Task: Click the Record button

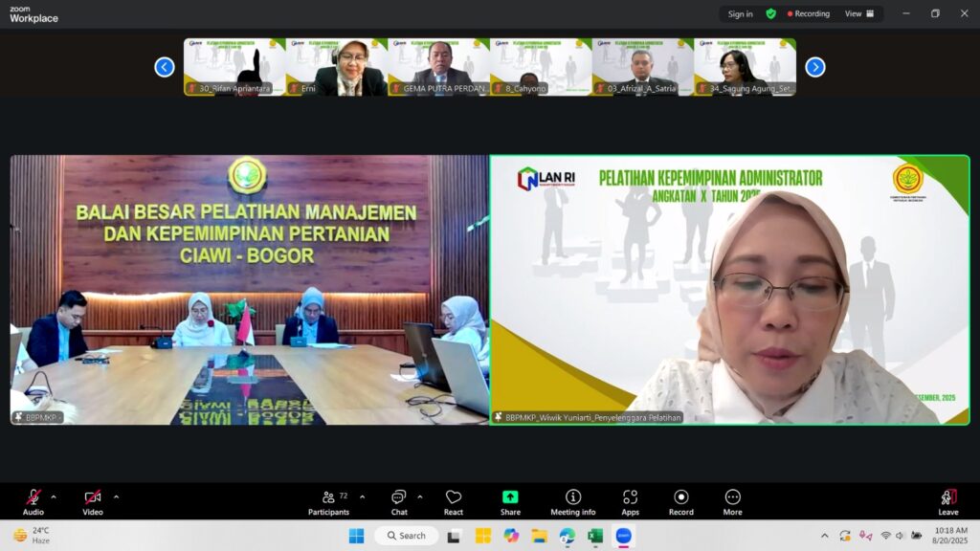Action: point(681,502)
